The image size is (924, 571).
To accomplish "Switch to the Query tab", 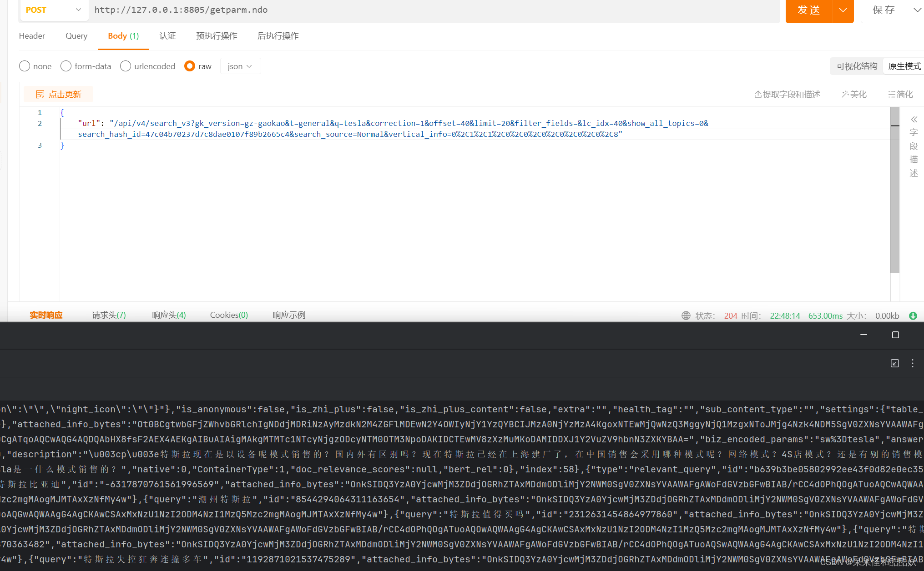I will [76, 36].
